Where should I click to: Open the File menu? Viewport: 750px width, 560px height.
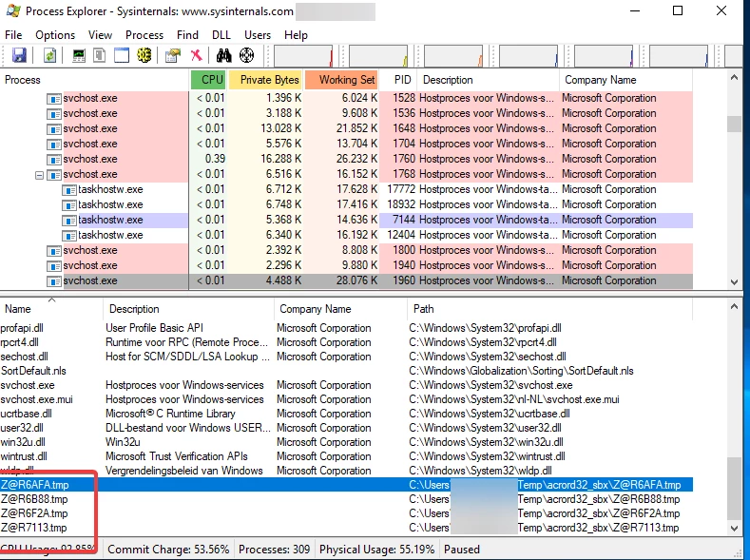[x=13, y=35]
